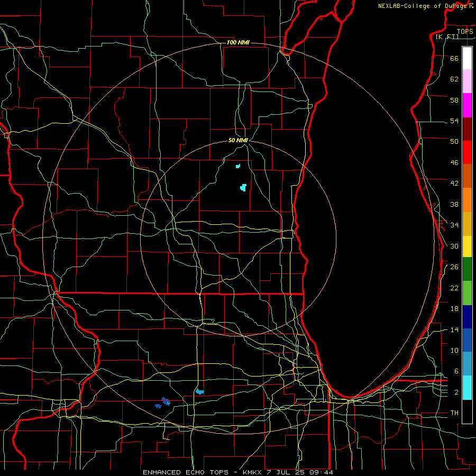Click the dark maroon legend swatch
The image size is (476, 476).
click(x=467, y=129)
